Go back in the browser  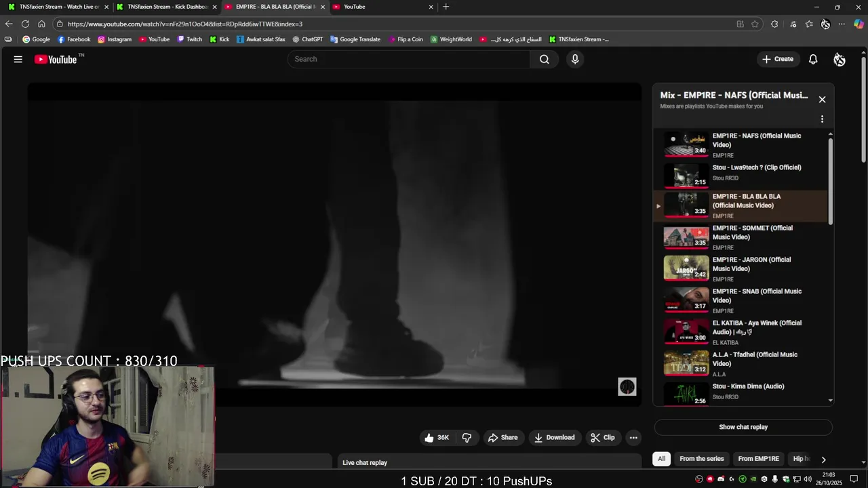(x=9, y=24)
